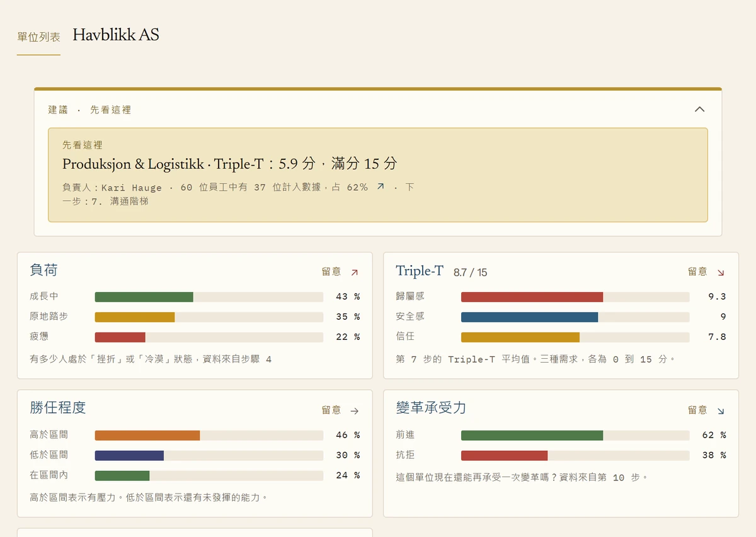Click the 建議 · 先看這裡 header text

(89, 110)
